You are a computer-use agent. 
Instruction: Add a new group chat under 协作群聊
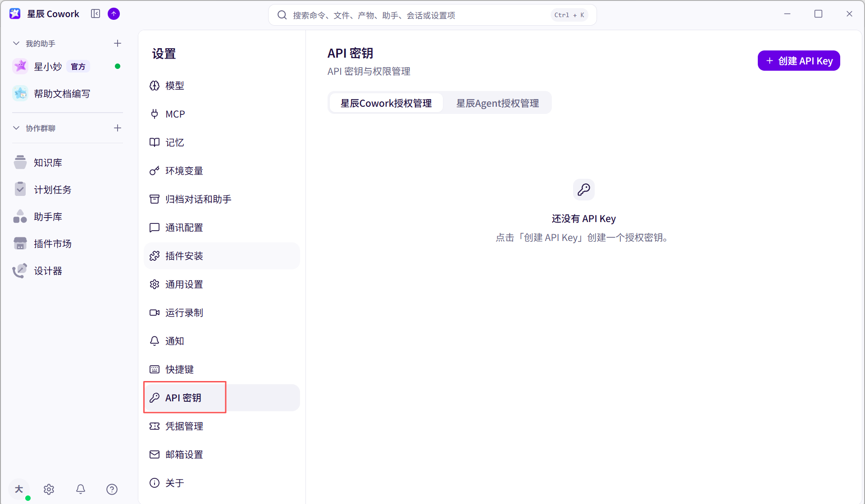point(118,128)
